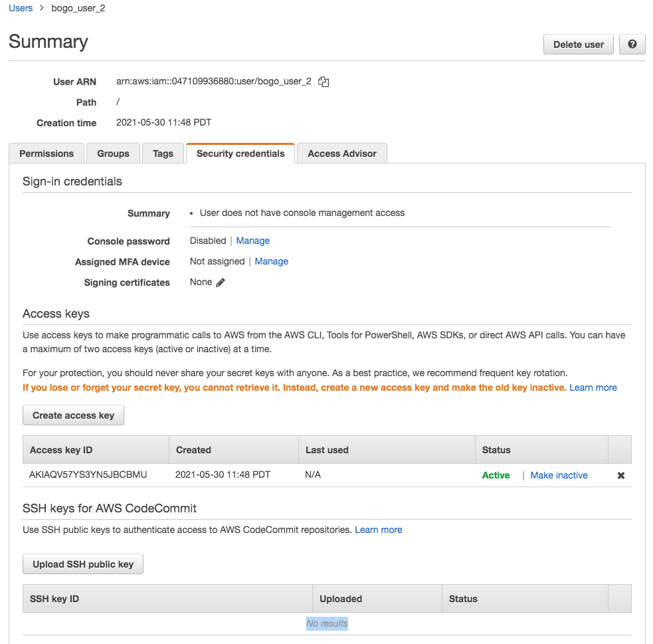This screenshot has width=653, height=644.
Task: Click the access keys Status column header
Action: click(x=541, y=450)
